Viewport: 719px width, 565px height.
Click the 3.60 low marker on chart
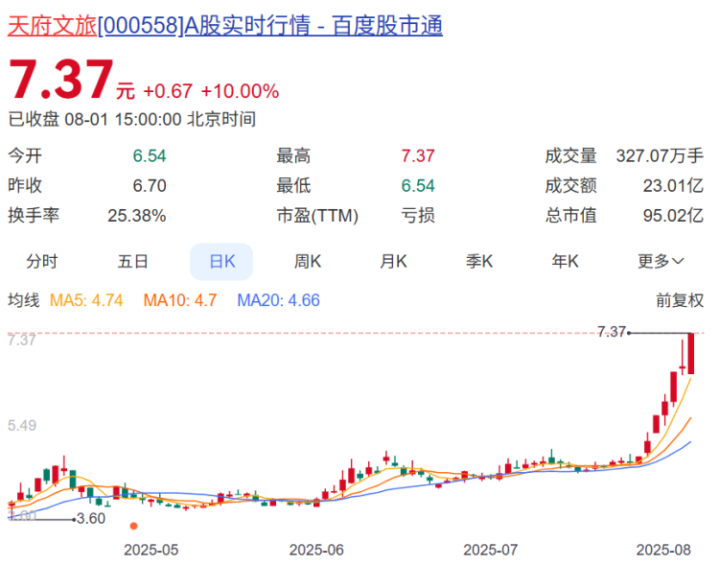coord(91,519)
